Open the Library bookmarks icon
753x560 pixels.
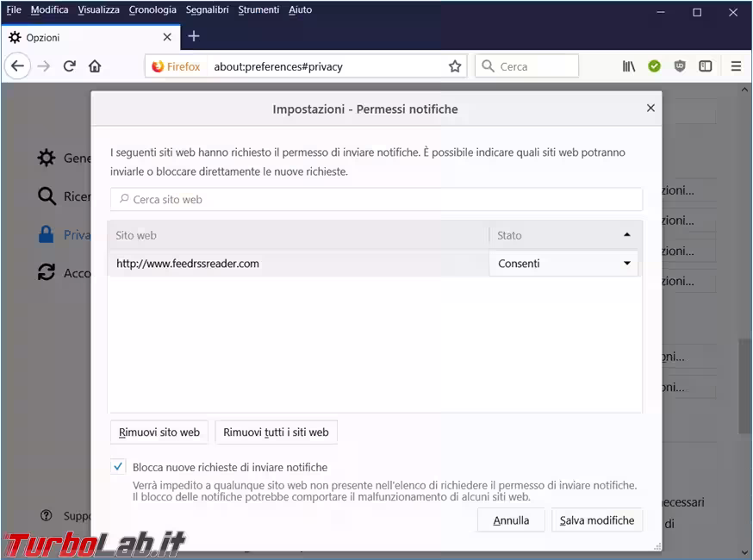(x=629, y=66)
